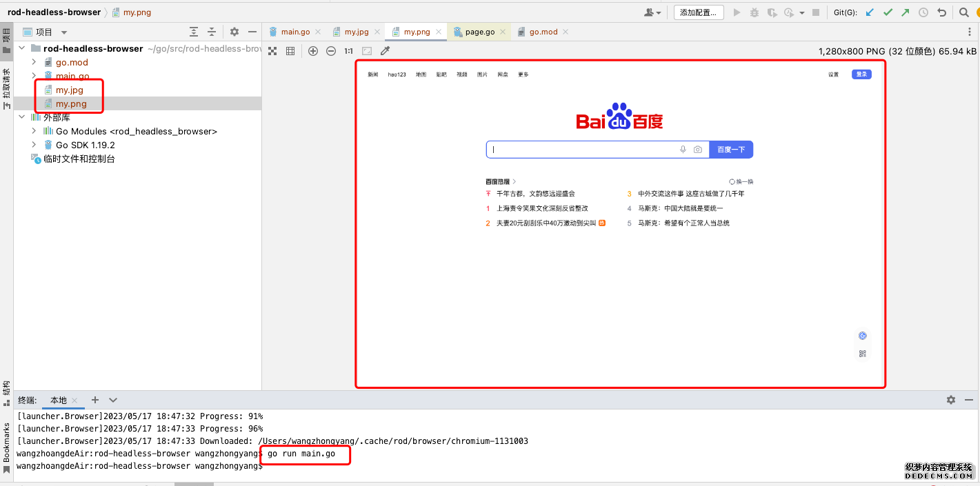Click the zoom out icon in image viewer

point(331,51)
